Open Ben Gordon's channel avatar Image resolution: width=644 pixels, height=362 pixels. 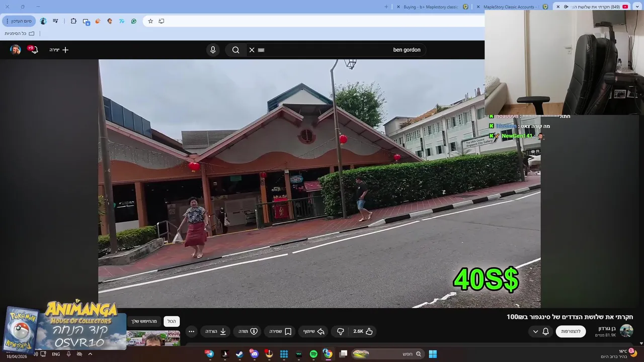click(x=626, y=331)
